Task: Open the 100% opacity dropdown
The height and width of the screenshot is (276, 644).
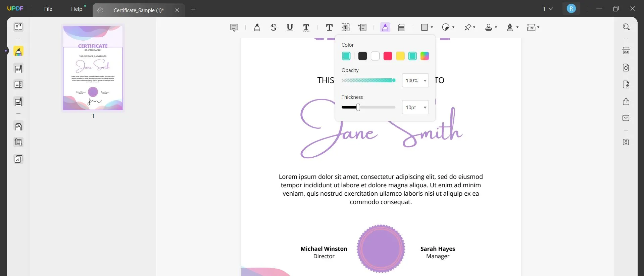Action: 415,80
